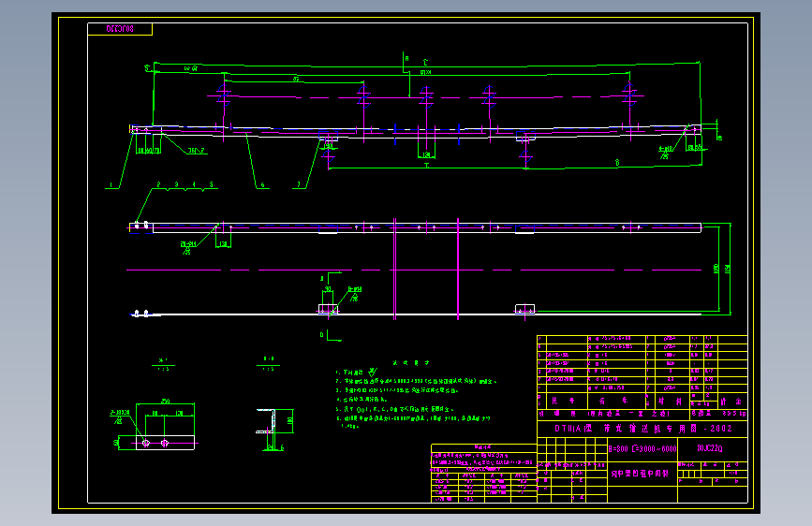Select the rotated drawing number box at top-left
Screen dimensions: 812x526
tap(120, 29)
